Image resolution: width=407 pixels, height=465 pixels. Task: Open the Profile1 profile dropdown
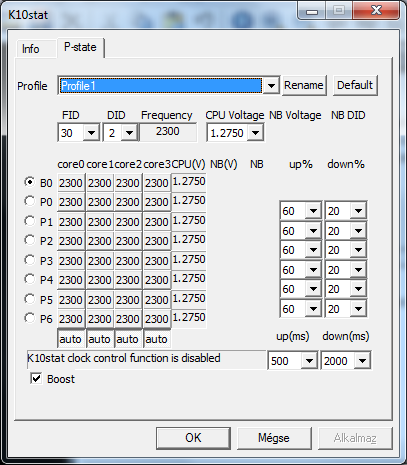pos(271,86)
